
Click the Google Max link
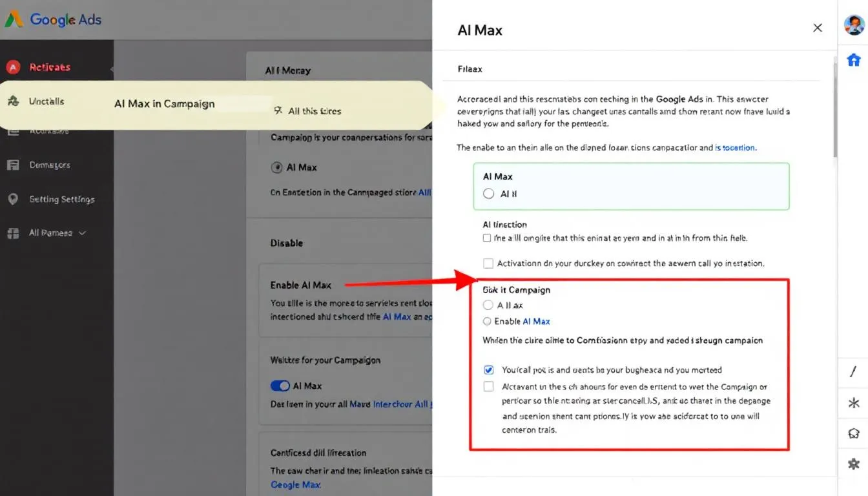295,484
